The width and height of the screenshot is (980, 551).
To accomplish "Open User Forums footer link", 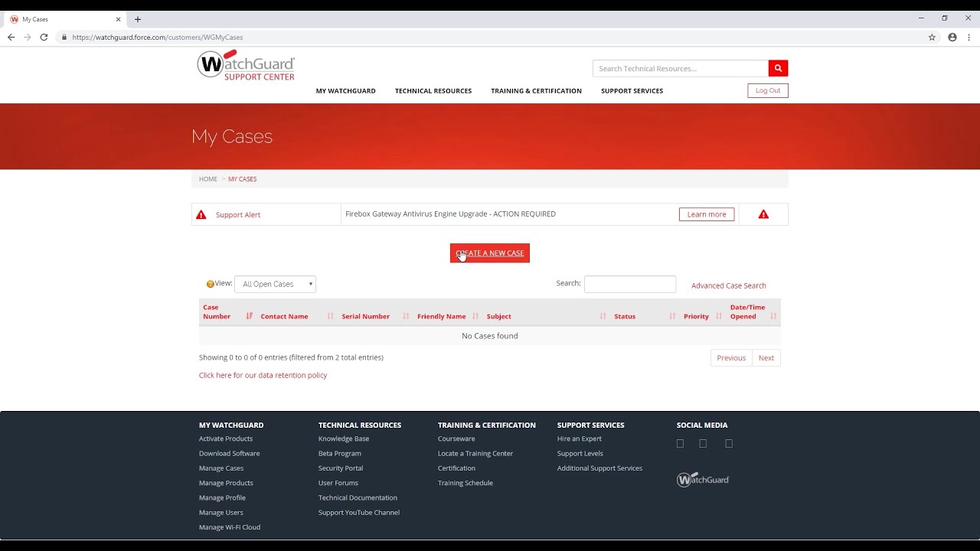I will click(x=338, y=483).
